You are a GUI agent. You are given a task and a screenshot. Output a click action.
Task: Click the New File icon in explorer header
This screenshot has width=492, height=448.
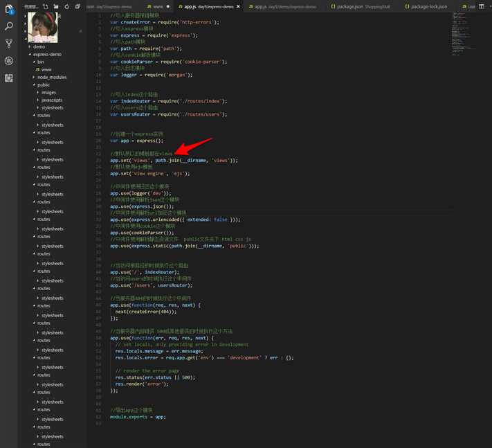pos(45,6)
